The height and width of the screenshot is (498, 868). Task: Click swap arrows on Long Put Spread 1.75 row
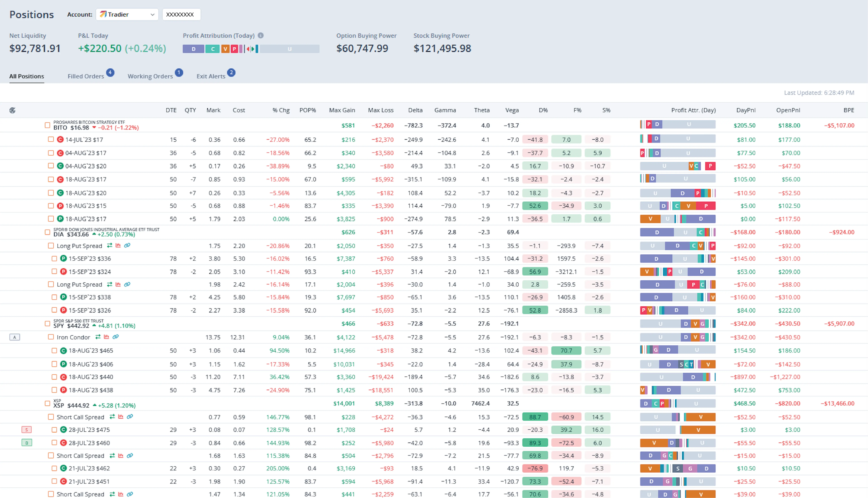pos(109,246)
